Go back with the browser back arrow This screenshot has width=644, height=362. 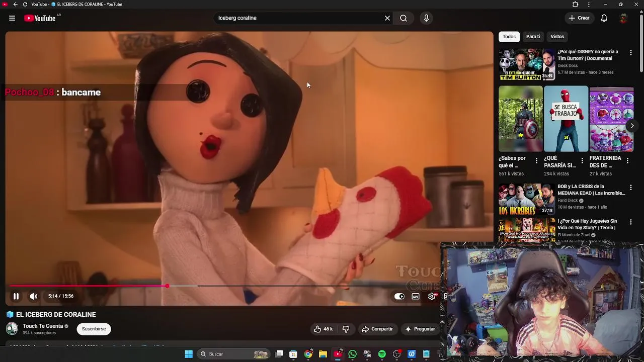[15, 5]
